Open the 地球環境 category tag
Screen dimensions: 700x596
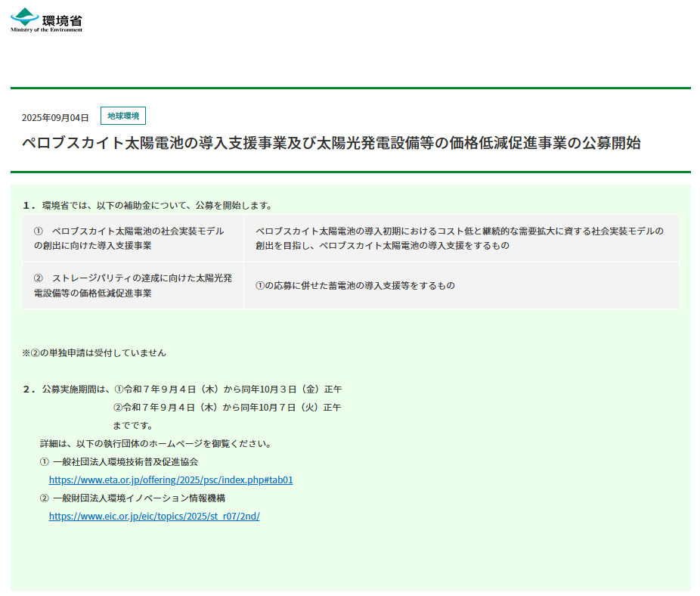[122, 116]
